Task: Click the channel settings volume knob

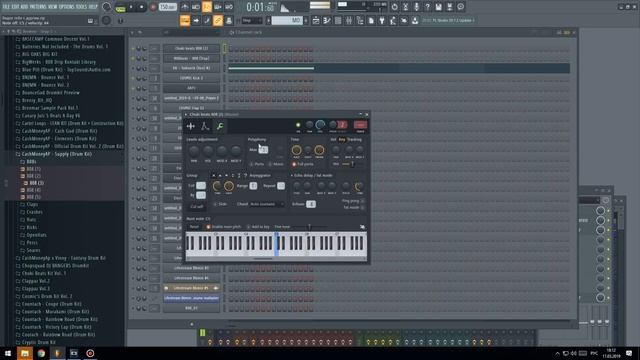Action: point(320,125)
